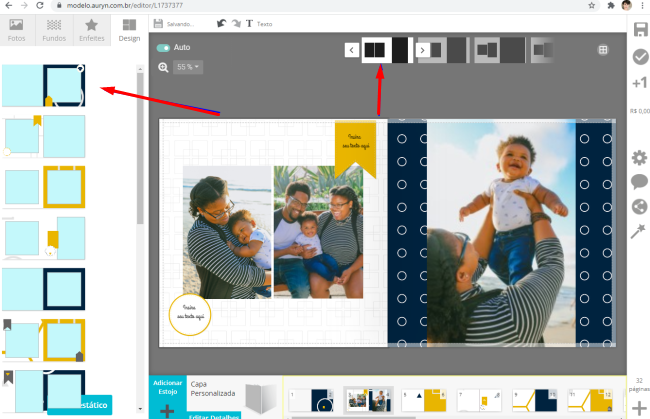Select the Capa Personalizada cover thumbnail
This screenshot has height=419, width=650.
click(261, 398)
